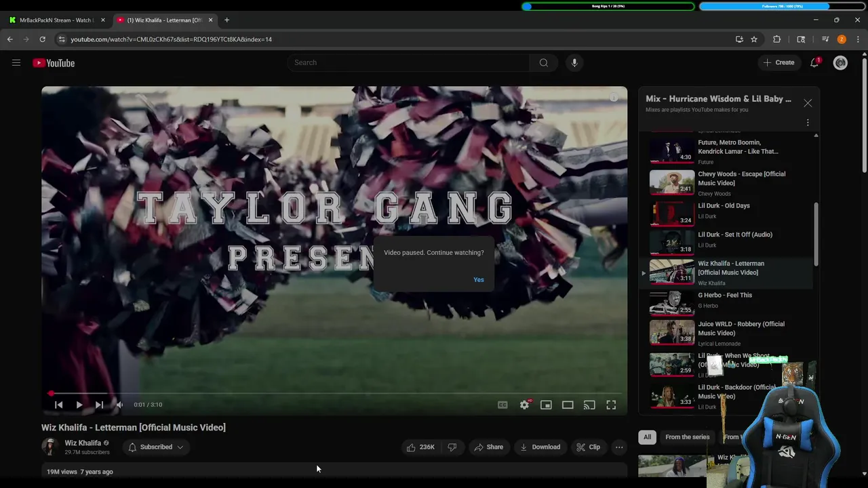Cast the video to a TV

[x=589, y=405]
